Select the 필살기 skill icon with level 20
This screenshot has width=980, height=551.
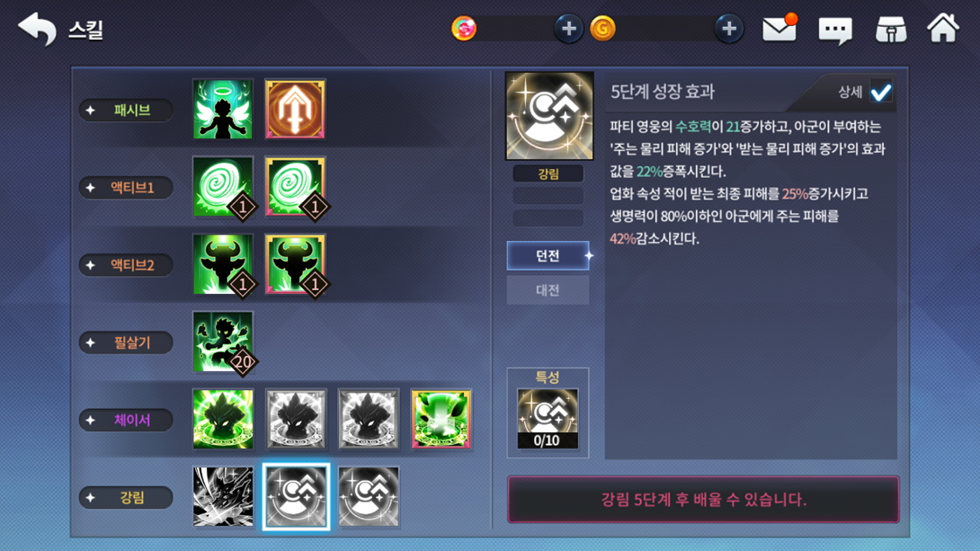223,342
